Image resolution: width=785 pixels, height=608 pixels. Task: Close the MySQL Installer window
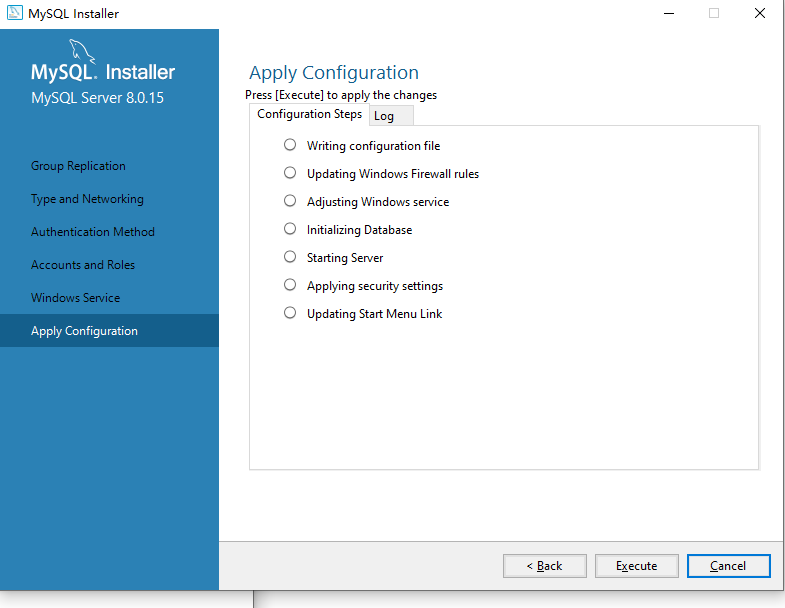759,14
